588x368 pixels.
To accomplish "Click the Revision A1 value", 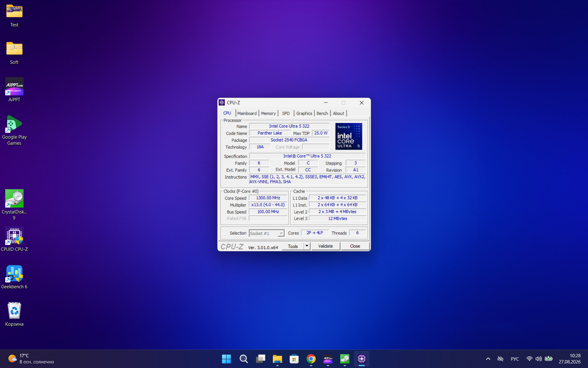I will tap(356, 170).
